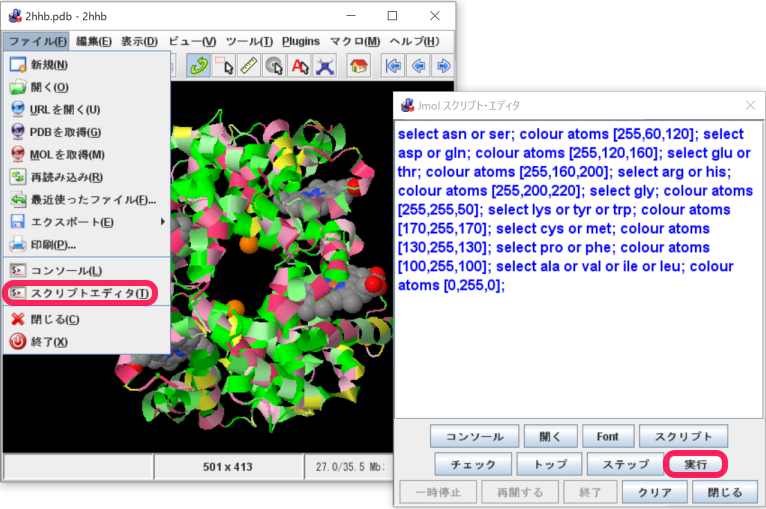Image resolution: width=766 pixels, height=509 pixels.
Task: Open the ファイル(F) menu
Action: [37, 41]
